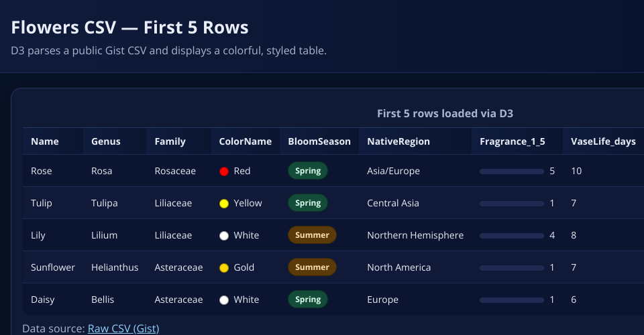Click the yellow color dot for Tulip

click(225, 203)
